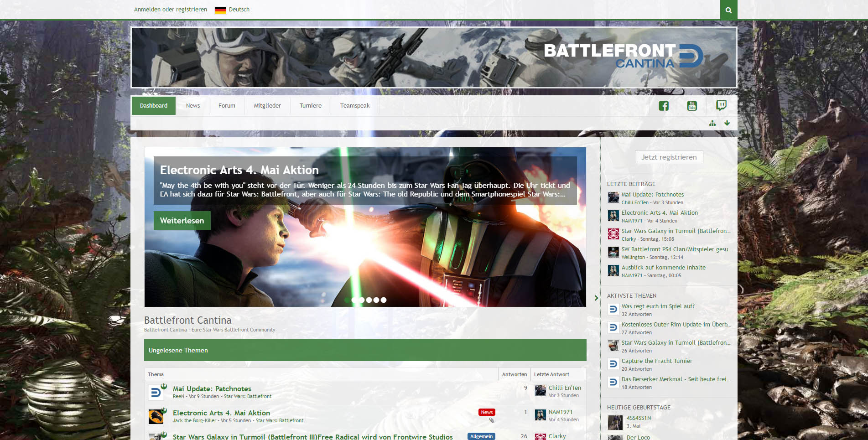The height and width of the screenshot is (440, 868).
Task: Open Das Berserker Merkmal topic
Action: pyautogui.click(x=676, y=379)
